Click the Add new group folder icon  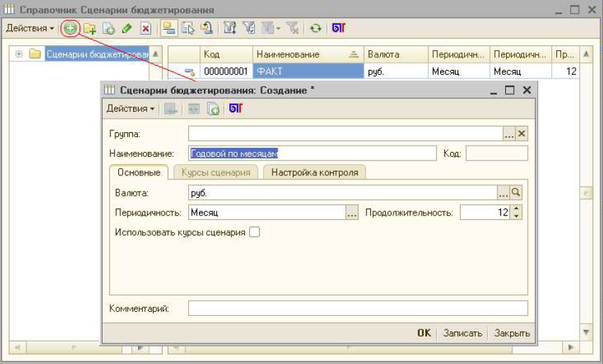[x=90, y=28]
